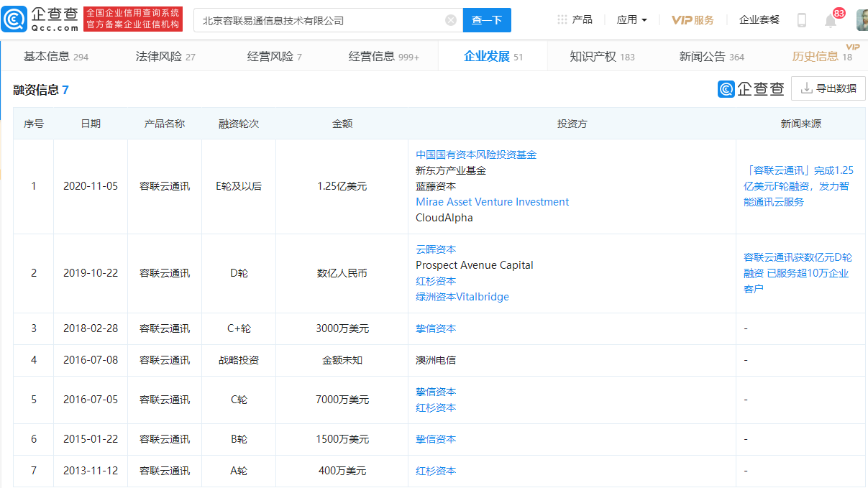Open 红杉资本 link in the A轮 row
Screen dimensions: 868x488
(436, 471)
